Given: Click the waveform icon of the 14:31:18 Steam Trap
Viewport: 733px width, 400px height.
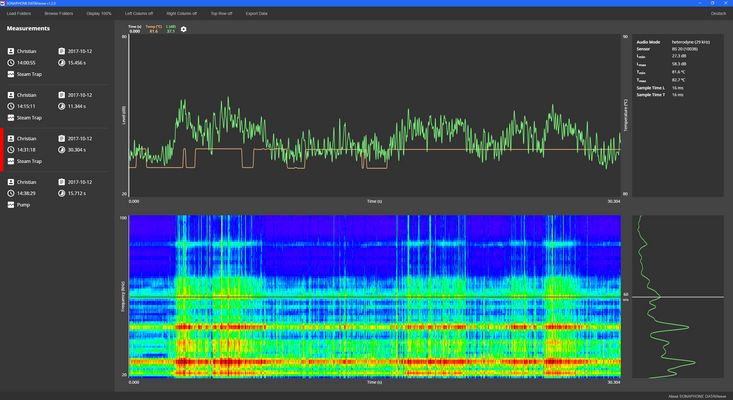Looking at the screenshot, I should point(11,161).
